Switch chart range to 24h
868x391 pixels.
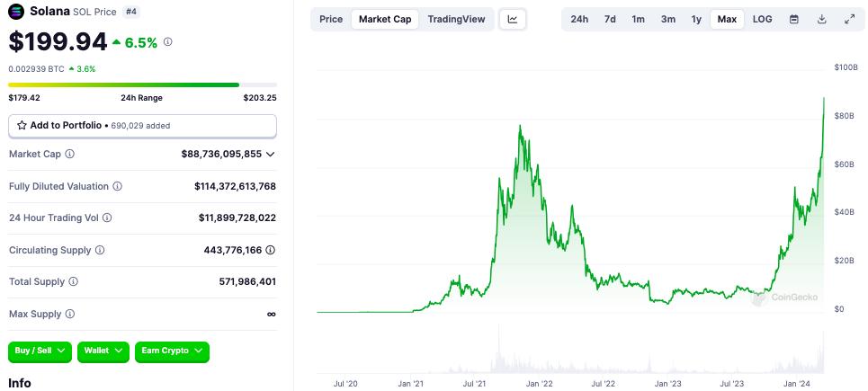tap(579, 19)
